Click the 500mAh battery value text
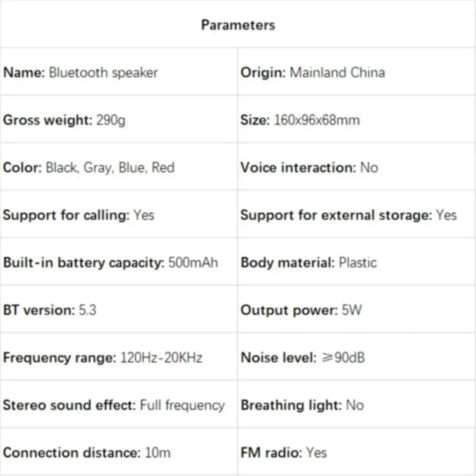The height and width of the screenshot is (476, 476). tap(193, 263)
